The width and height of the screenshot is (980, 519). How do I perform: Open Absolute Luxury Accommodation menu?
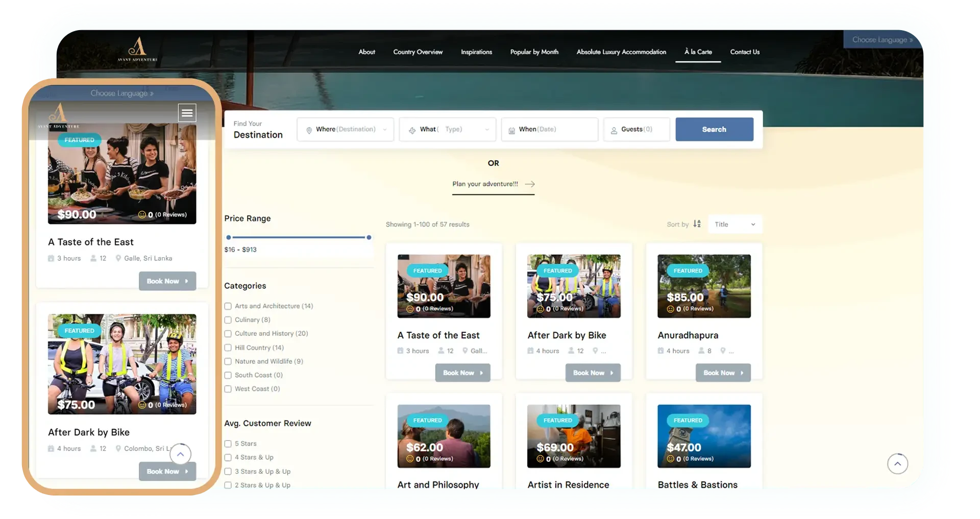point(621,52)
